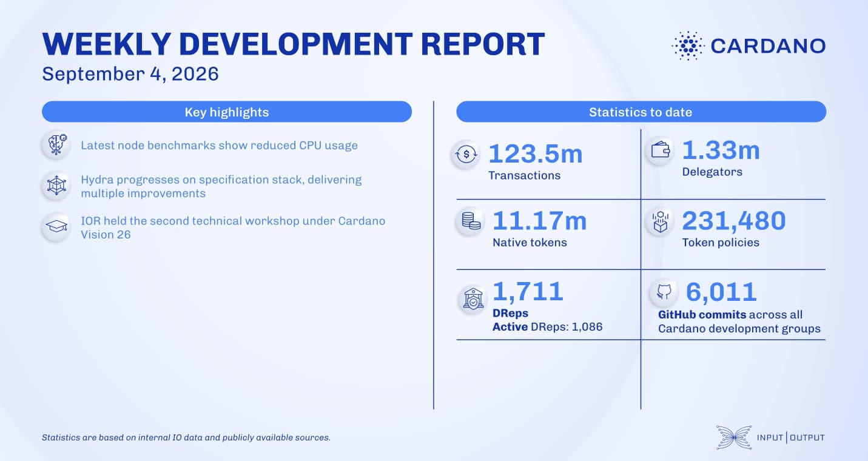The width and height of the screenshot is (868, 461).
Task: Click the WEEKLY DEVELOPMENT REPORT title
Action: 294,44
